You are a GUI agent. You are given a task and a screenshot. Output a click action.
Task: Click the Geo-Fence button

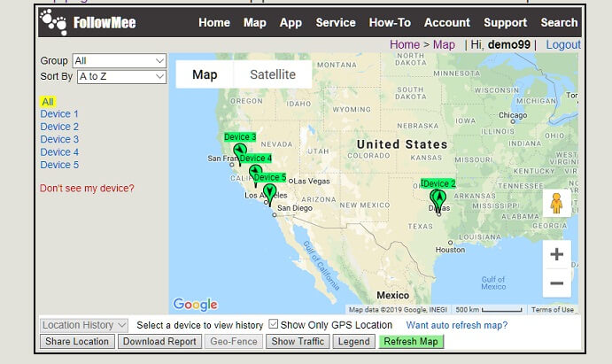tap(234, 341)
